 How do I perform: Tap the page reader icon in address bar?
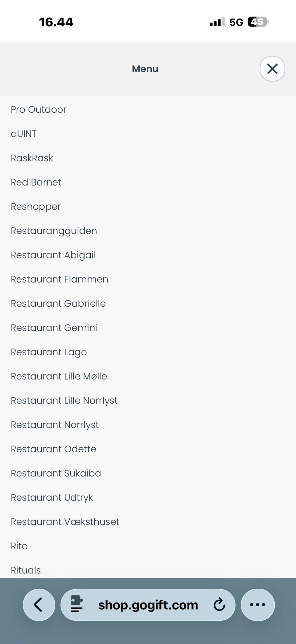76,604
